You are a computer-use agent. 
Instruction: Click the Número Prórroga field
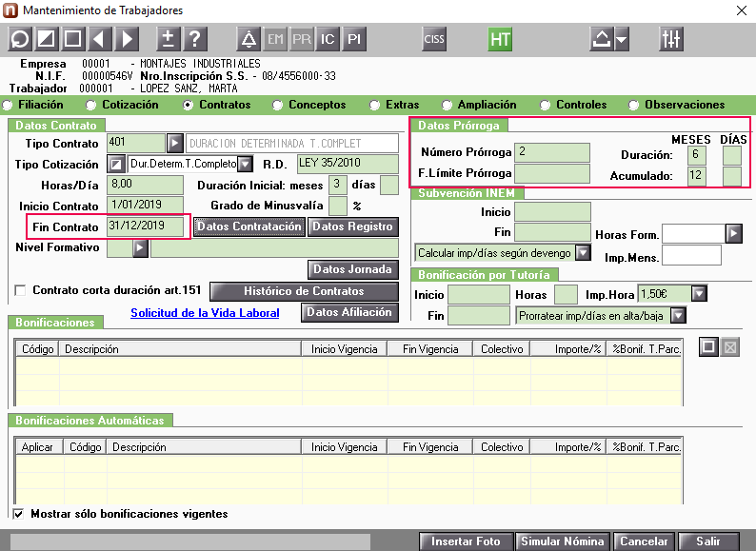[x=552, y=152]
